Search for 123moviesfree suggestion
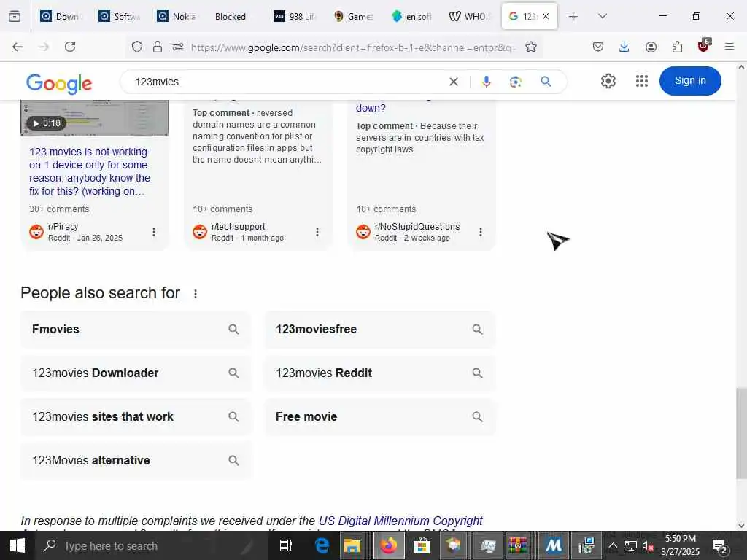 [x=379, y=329]
